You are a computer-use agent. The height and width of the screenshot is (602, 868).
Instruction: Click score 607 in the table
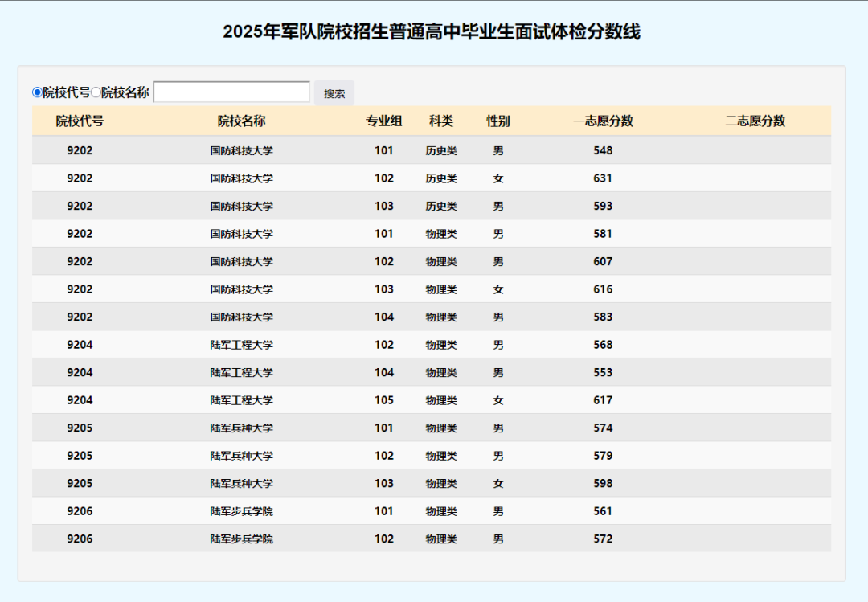coord(603,261)
